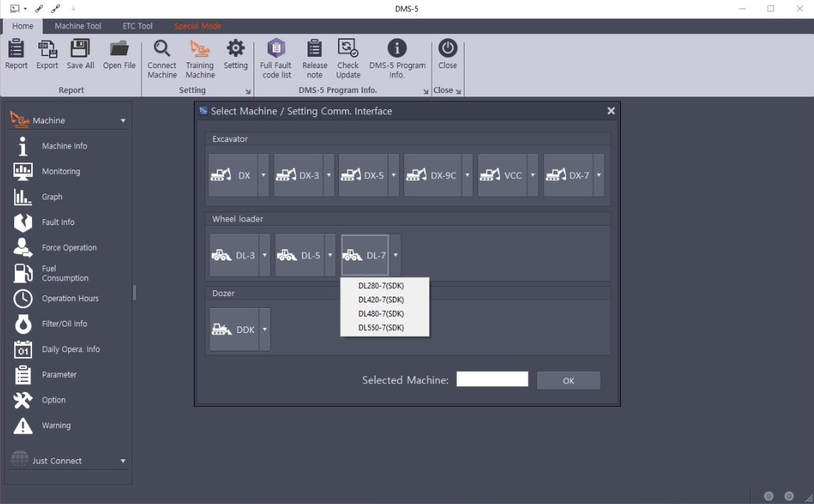Image resolution: width=814 pixels, height=504 pixels.
Task: Choose DL420-7(SDK) from the dropdown list
Action: point(381,300)
